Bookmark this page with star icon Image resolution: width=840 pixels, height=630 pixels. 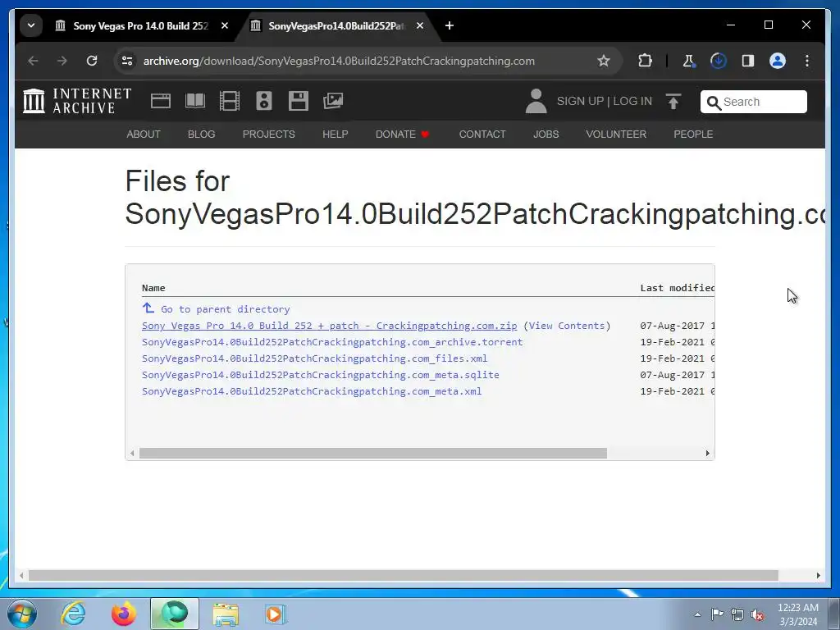pyautogui.click(x=604, y=61)
